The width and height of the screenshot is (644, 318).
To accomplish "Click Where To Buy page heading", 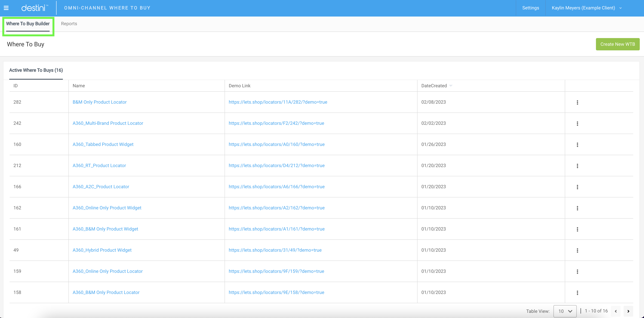I will pos(26,44).
